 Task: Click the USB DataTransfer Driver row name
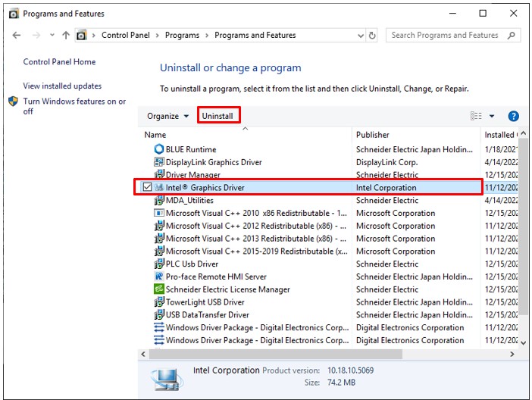pyautogui.click(x=208, y=315)
